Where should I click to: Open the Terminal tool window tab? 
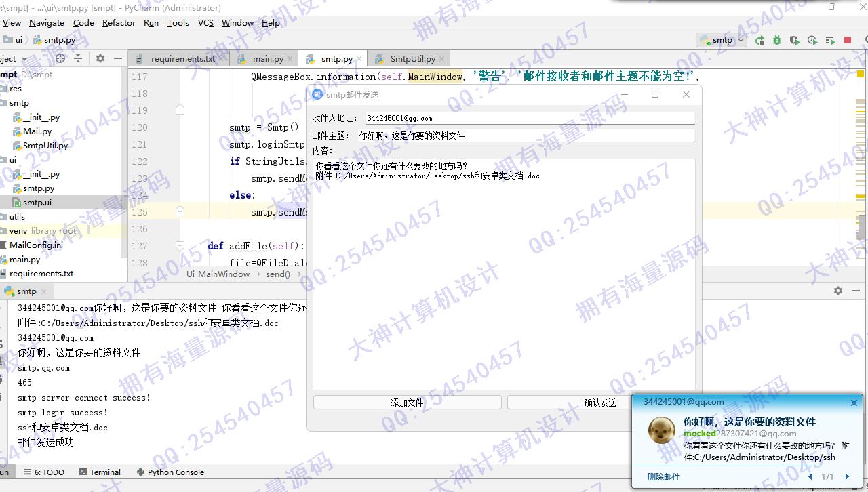coord(100,472)
